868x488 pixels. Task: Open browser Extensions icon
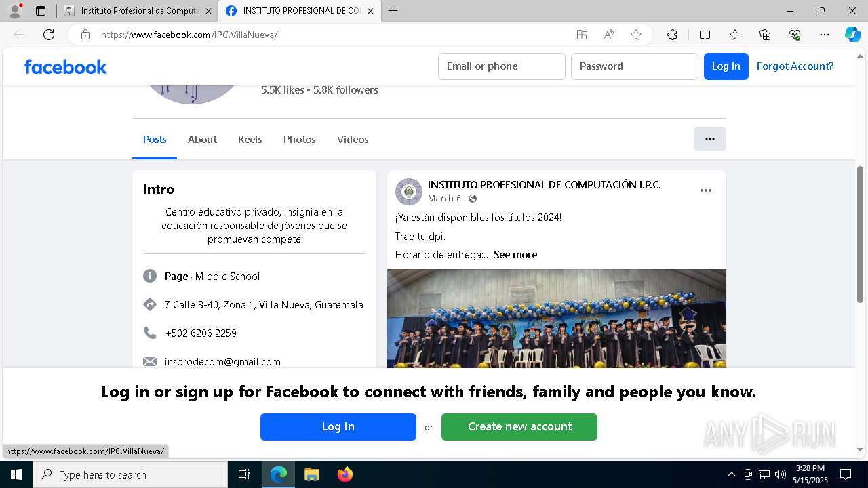click(672, 35)
